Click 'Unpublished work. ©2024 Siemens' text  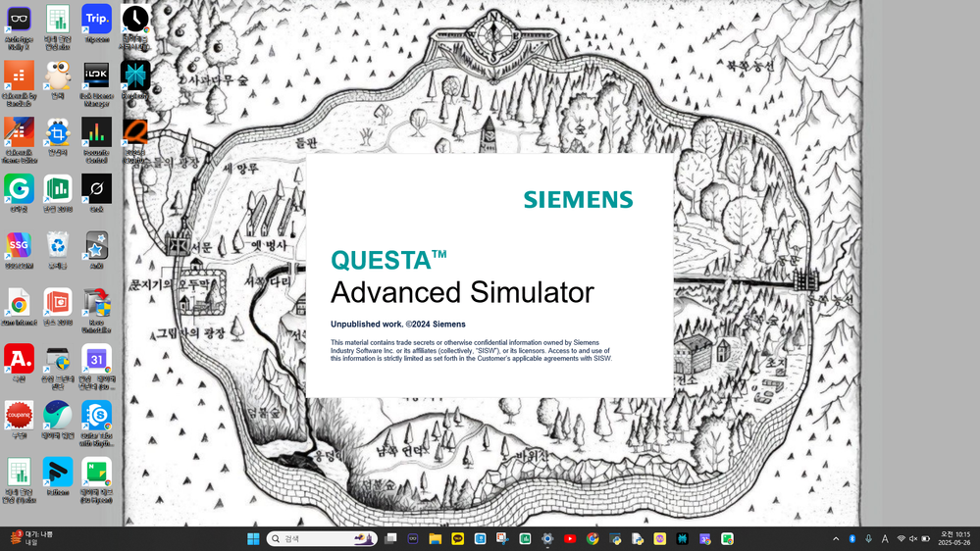398,325
